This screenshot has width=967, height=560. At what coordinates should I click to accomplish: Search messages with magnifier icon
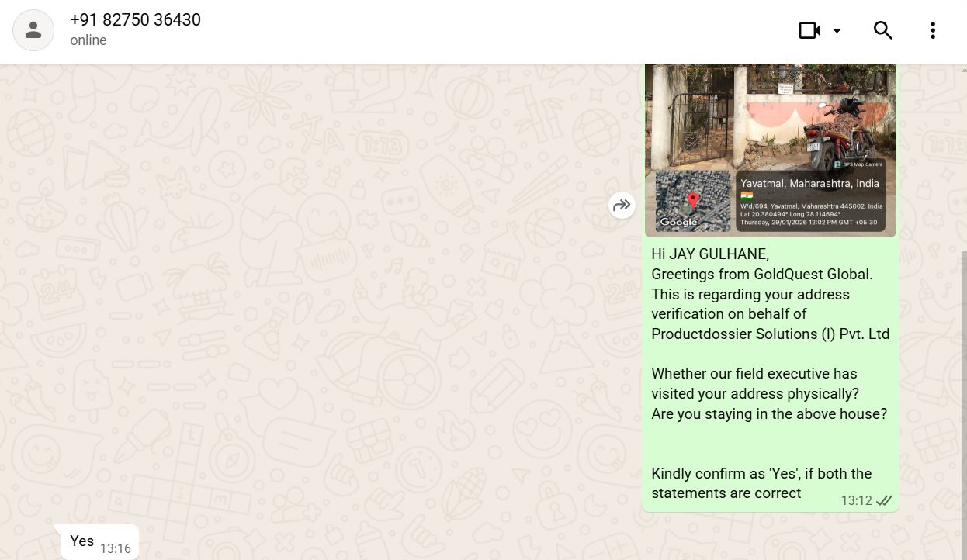point(883,30)
